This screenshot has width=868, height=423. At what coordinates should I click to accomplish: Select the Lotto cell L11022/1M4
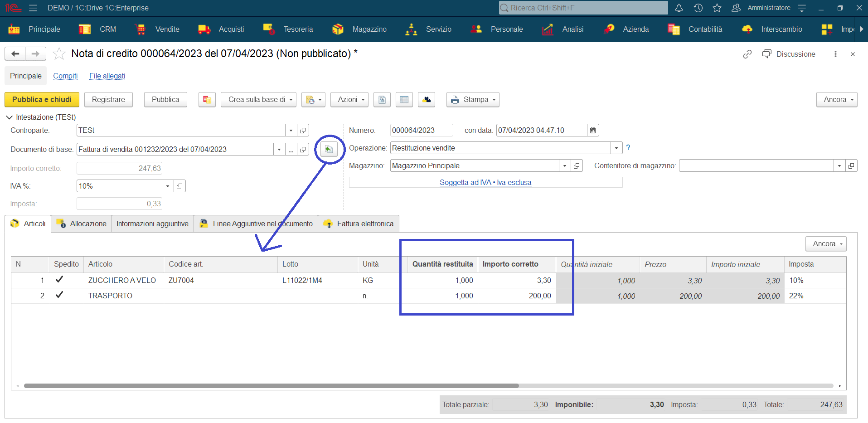pyautogui.click(x=317, y=280)
